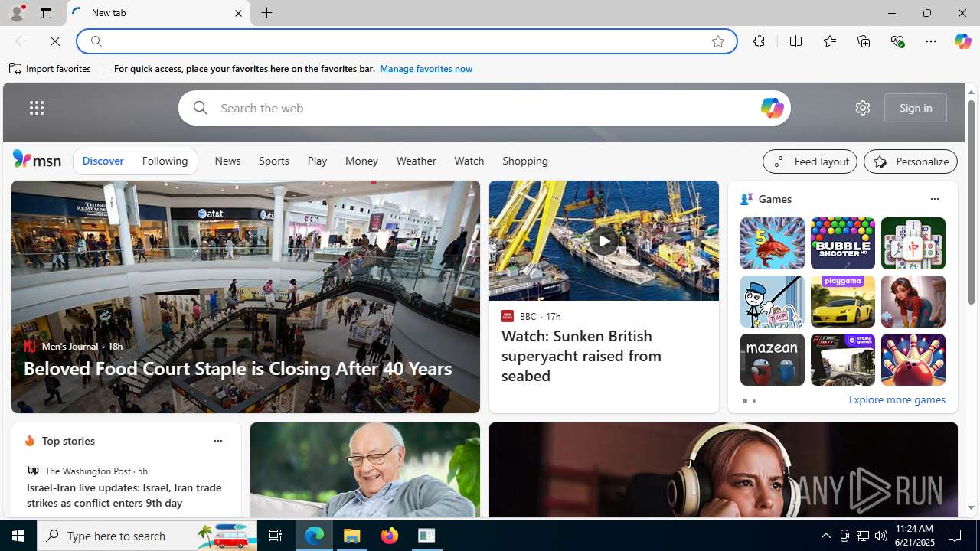The height and width of the screenshot is (551, 980).
Task: Open the Favorites panel
Action: coord(830,41)
